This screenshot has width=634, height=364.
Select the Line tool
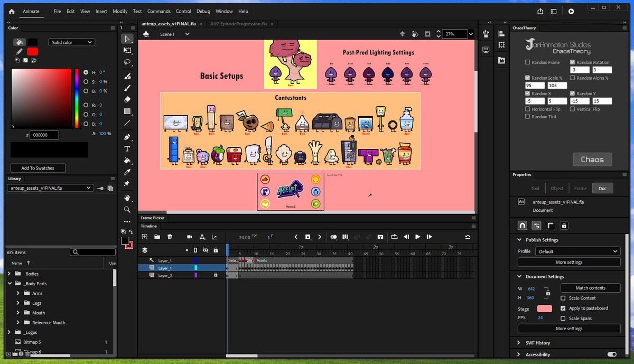point(127,123)
